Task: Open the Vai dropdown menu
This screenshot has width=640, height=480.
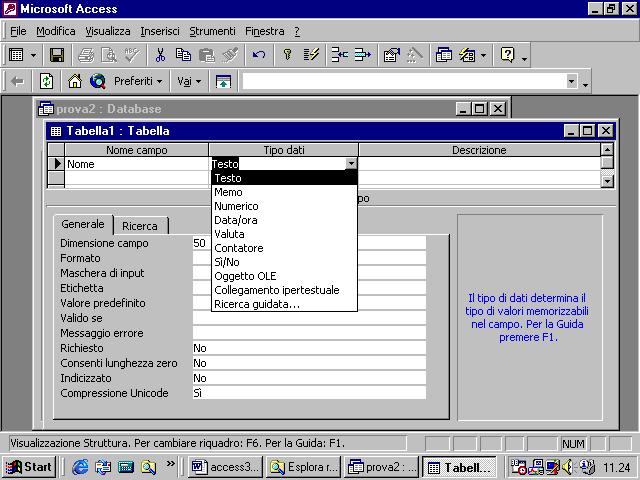Action: pos(189,81)
